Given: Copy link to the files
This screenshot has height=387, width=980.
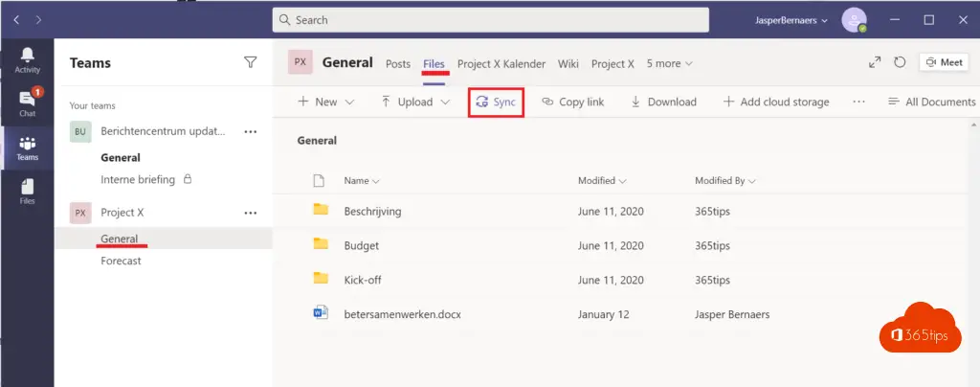Looking at the screenshot, I should click(573, 102).
